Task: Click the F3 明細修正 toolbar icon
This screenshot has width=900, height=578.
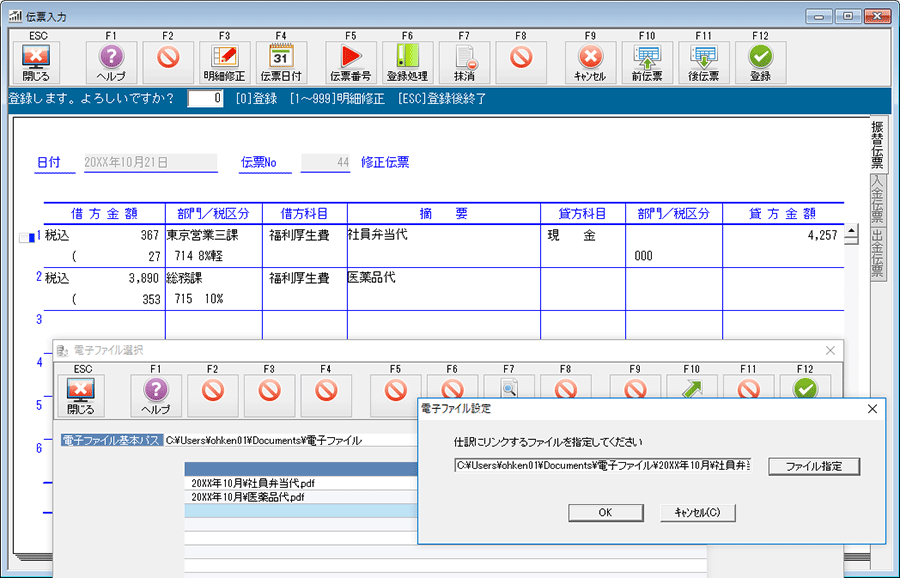Action: click(x=224, y=63)
